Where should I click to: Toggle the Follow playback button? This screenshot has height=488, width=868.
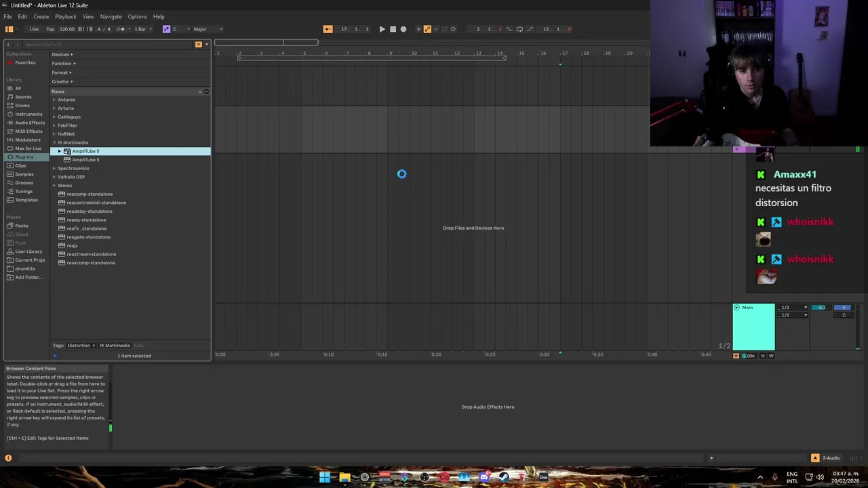click(x=328, y=29)
